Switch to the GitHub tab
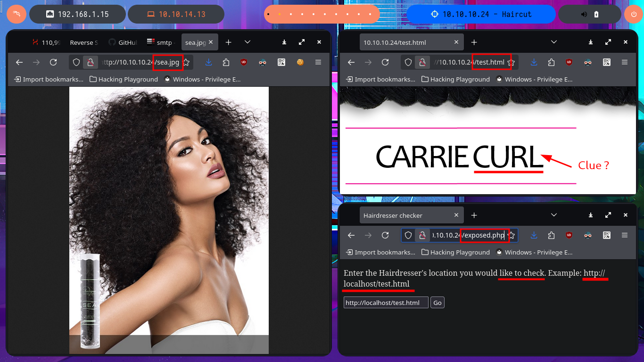The image size is (644, 362). (123, 42)
